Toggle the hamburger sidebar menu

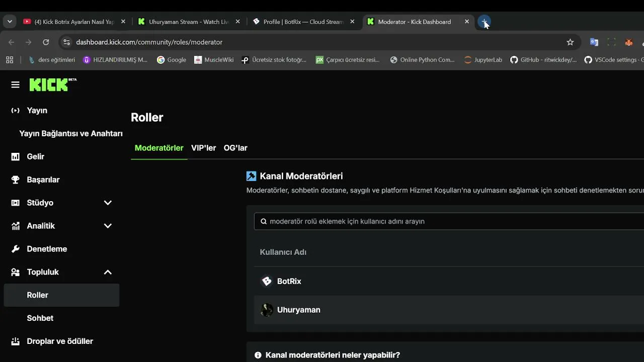pos(15,85)
